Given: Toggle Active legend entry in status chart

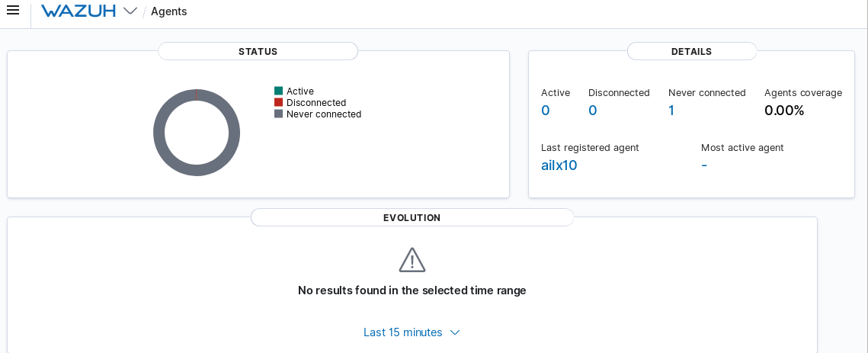Looking at the screenshot, I should point(299,91).
